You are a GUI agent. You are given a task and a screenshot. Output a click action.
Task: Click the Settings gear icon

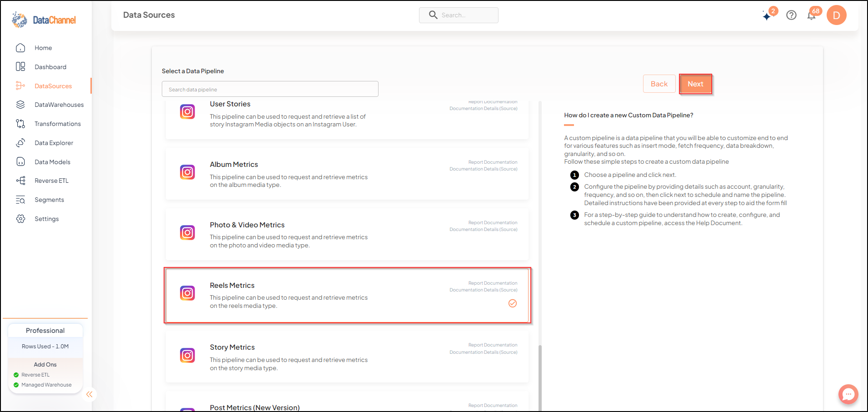[20, 219]
